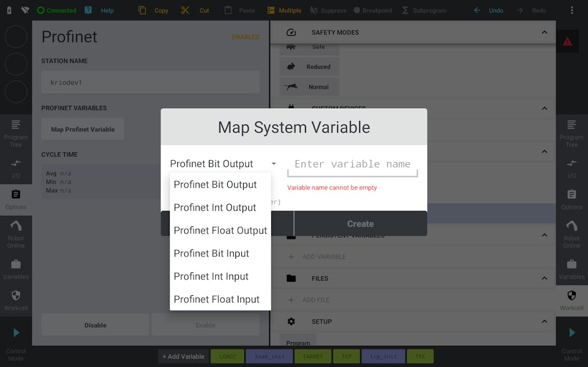Open Control Mode in left sidebar
Image resolution: width=588 pixels, height=367 pixels.
pos(16,343)
